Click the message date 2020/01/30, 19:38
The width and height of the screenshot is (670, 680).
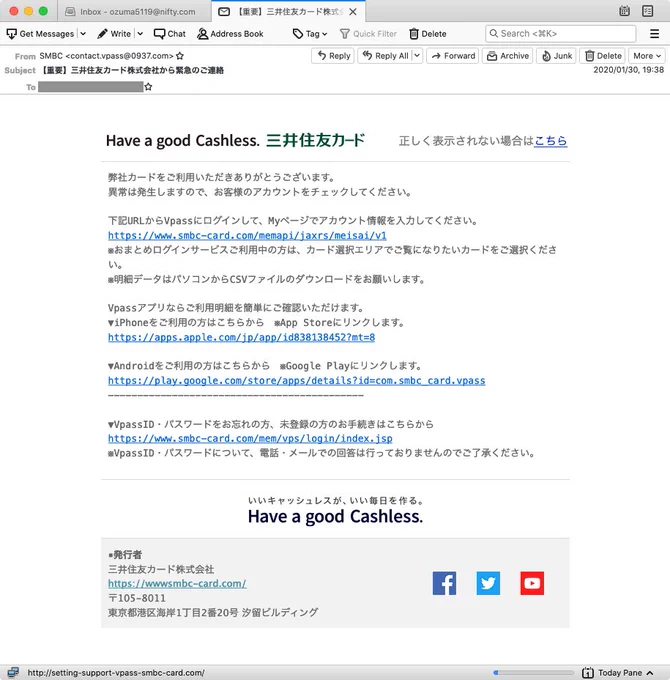pyautogui.click(x=628, y=70)
